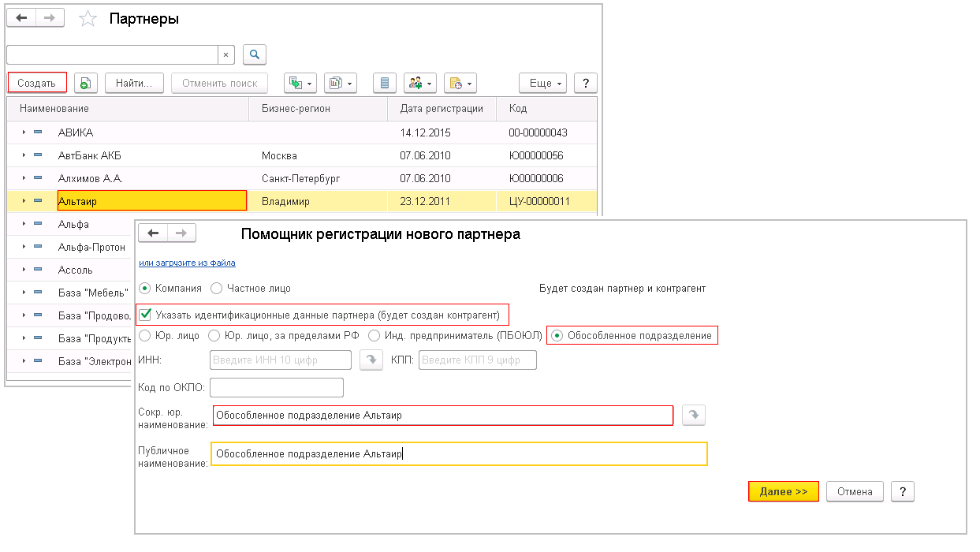Screen dimensions: 980x552
Task: Click the или загрузите из файла link
Action: pos(187,263)
